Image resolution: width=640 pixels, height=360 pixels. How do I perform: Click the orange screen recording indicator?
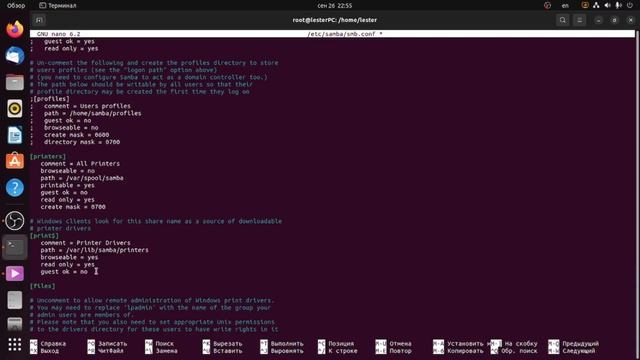(x=585, y=5)
